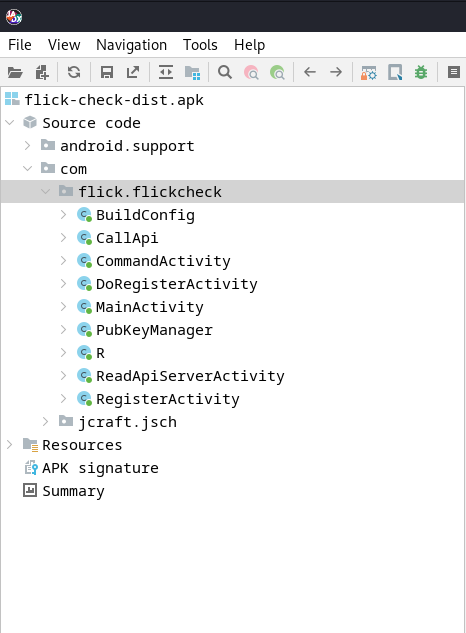Collapse the flick.flickcheck package
Image resolution: width=466 pixels, height=633 pixels.
tap(46, 191)
